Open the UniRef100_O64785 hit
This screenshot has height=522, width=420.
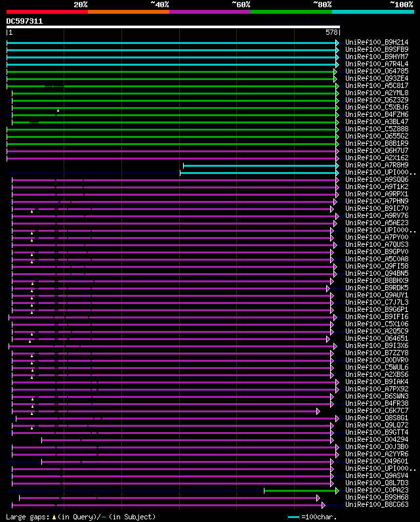(377, 72)
